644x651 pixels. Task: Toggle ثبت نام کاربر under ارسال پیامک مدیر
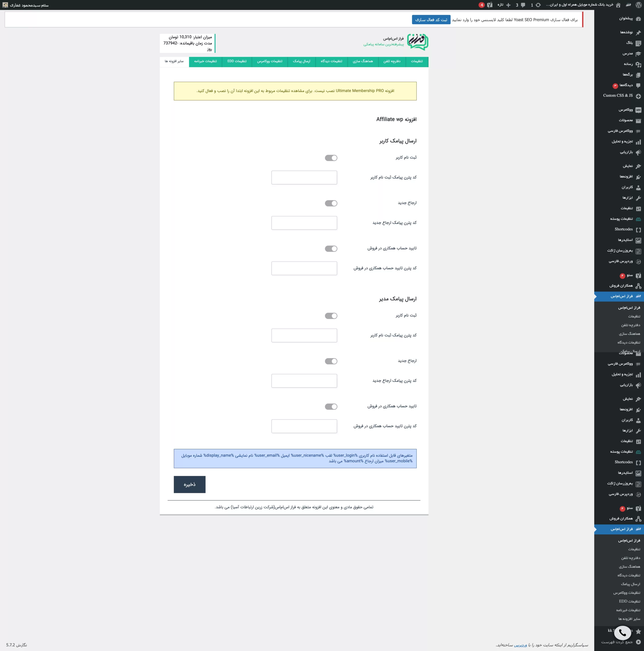331,316
